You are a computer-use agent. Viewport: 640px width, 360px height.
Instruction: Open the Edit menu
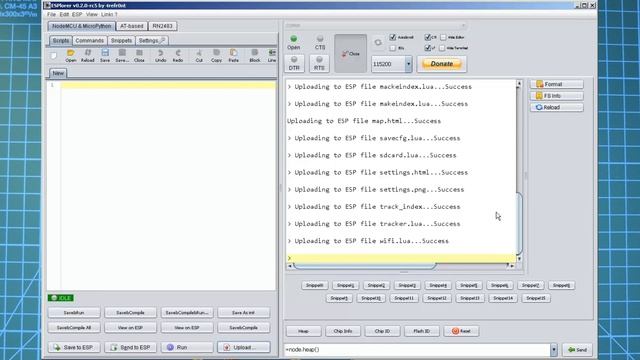(x=64, y=14)
